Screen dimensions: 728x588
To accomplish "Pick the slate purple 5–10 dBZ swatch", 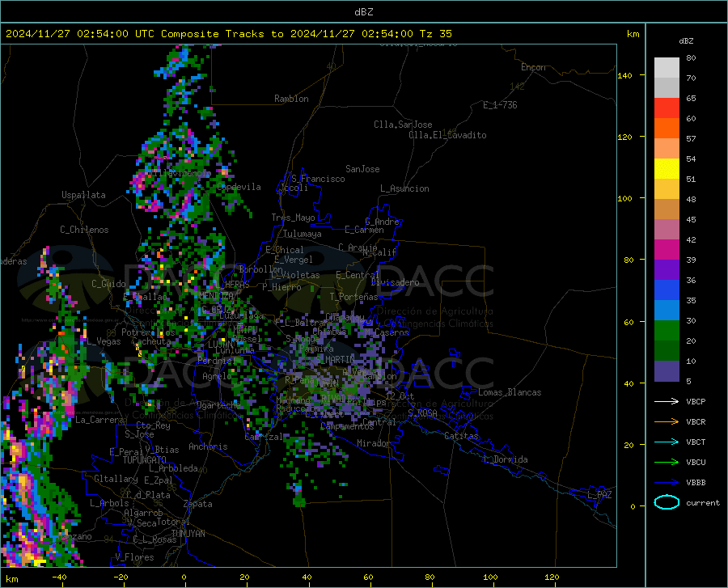I will (667, 371).
